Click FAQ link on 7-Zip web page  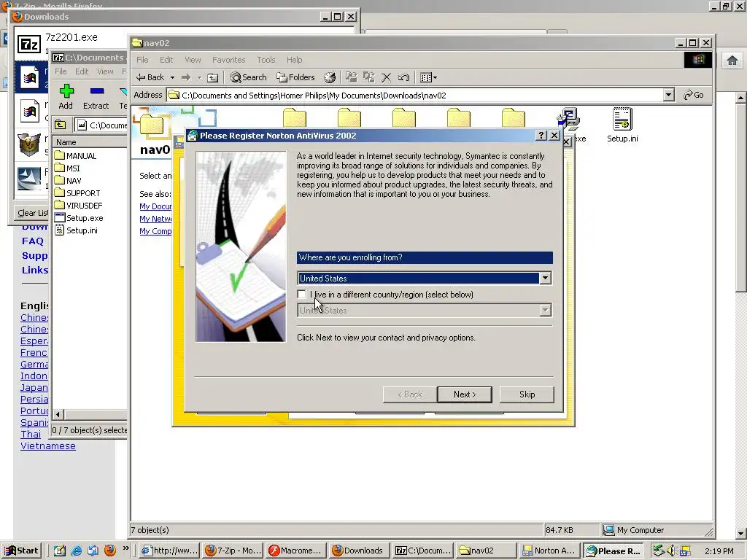click(x=32, y=241)
